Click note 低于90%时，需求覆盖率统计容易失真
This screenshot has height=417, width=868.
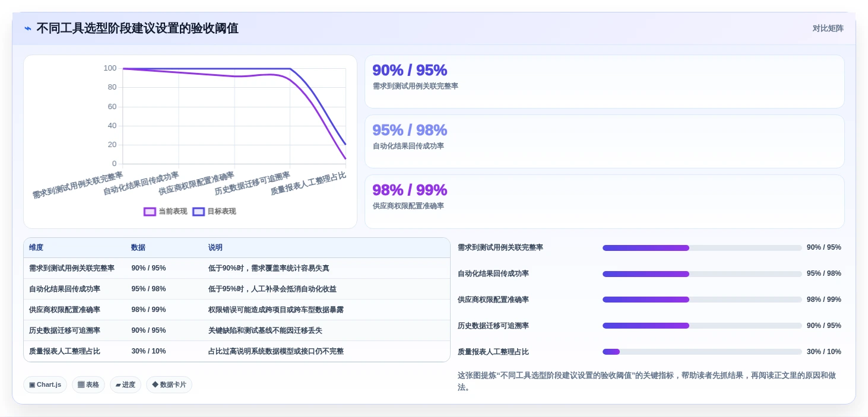point(269,268)
